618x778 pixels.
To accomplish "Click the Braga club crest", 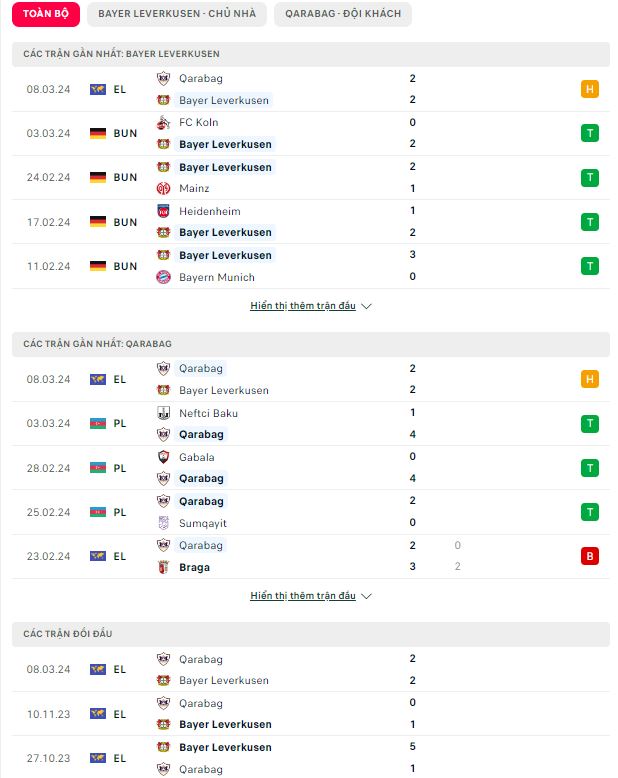I will point(163,567).
